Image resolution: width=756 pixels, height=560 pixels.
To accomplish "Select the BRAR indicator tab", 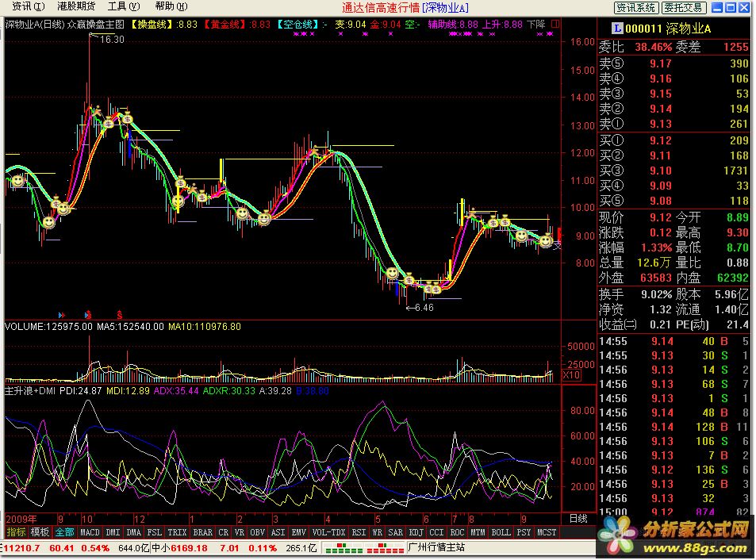I will tap(202, 532).
